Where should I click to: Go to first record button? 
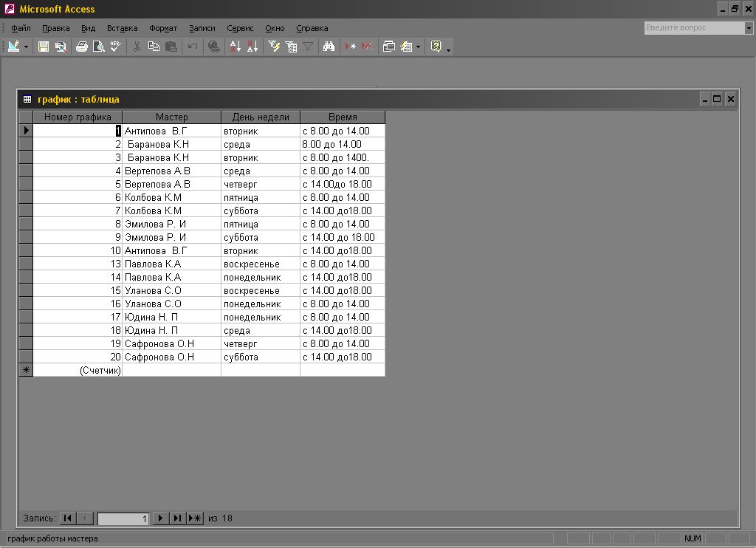pos(67,518)
